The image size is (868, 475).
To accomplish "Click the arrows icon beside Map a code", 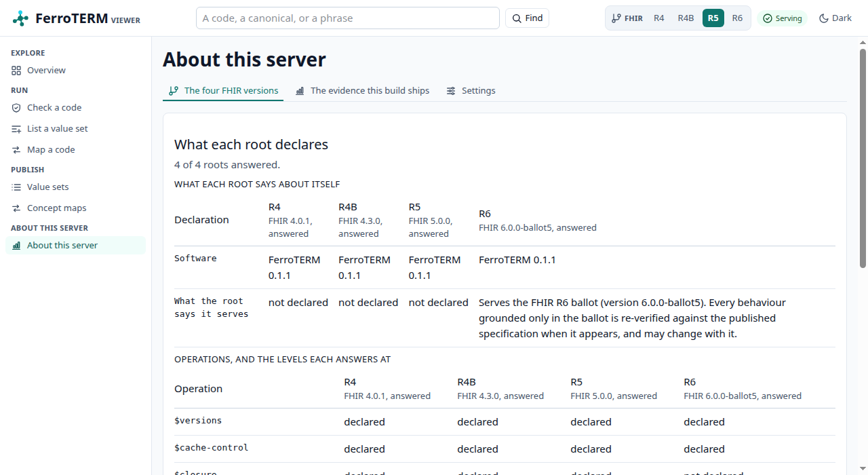I will 16,150.
